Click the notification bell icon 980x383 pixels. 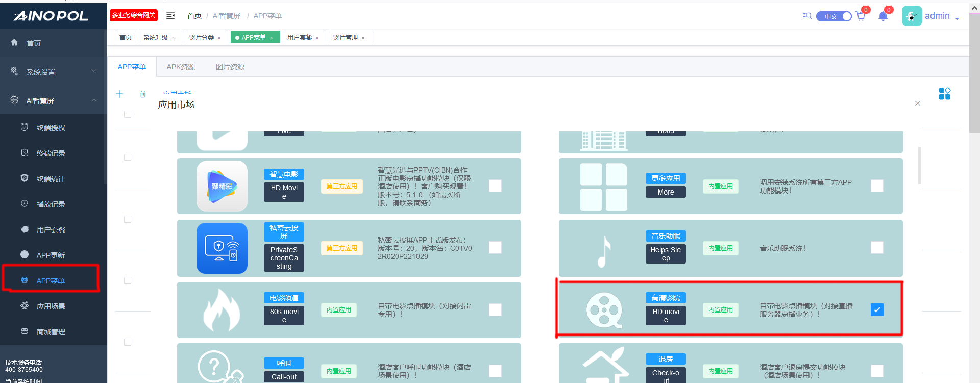(x=883, y=16)
